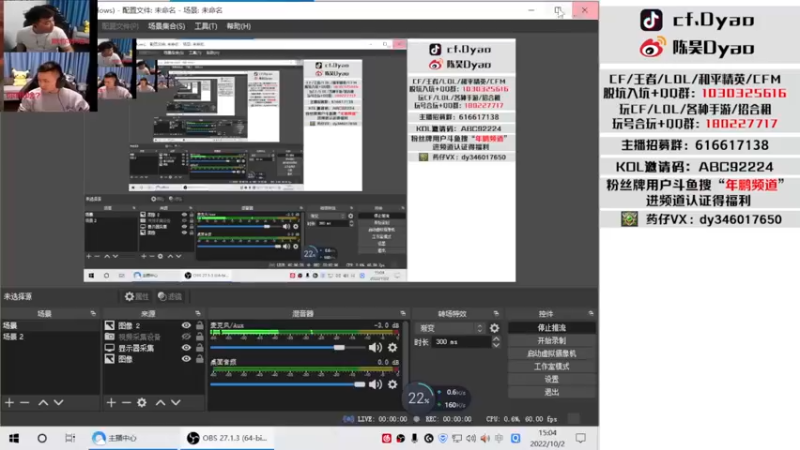Open transition properties gear next to 渐变

[494, 329]
